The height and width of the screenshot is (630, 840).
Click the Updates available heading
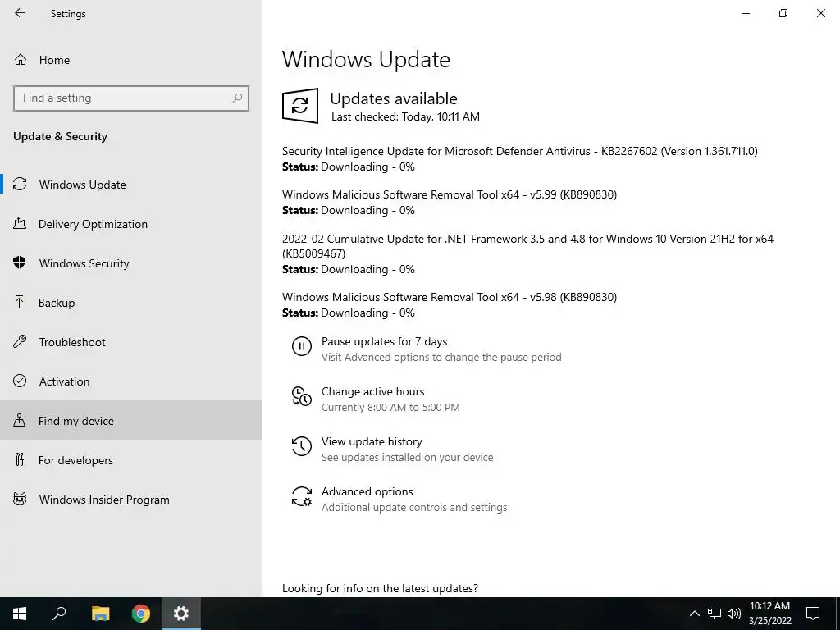tap(394, 98)
